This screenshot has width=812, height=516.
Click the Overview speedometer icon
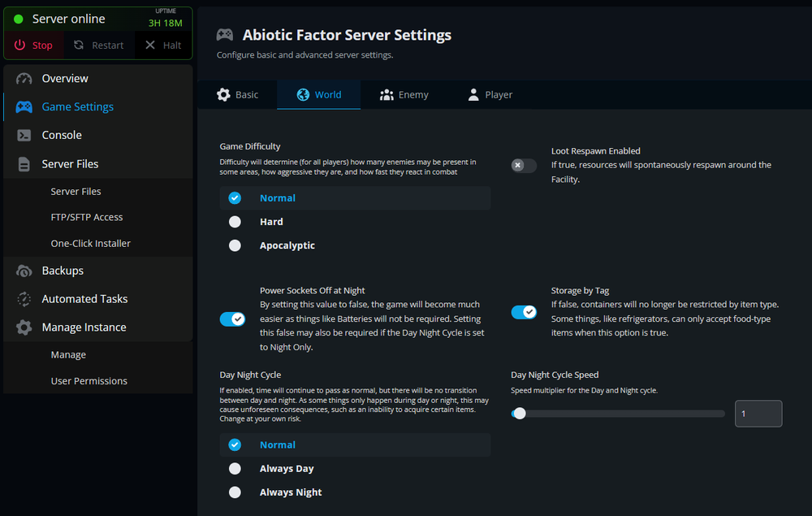[24, 79]
